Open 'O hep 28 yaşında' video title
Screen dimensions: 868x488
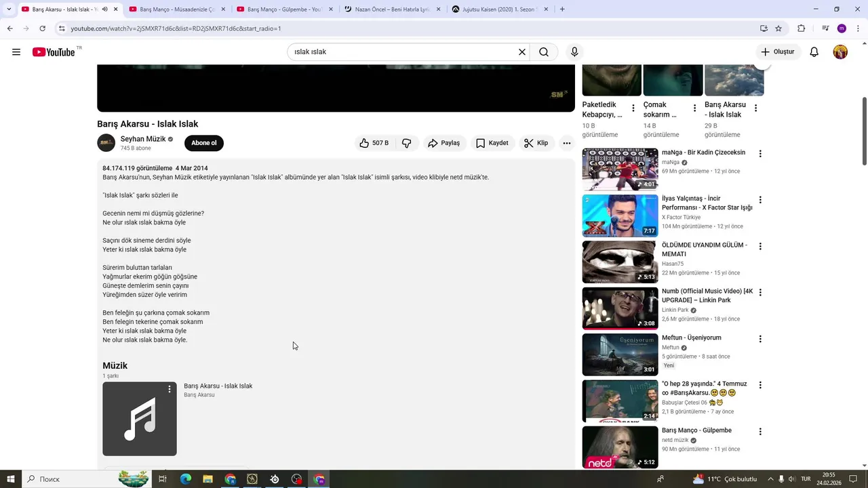[x=704, y=388]
